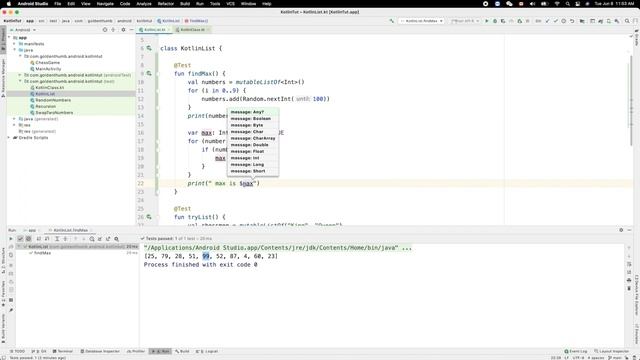Click Expand All icon in test toolbar
Image resolution: width=640 pixels, height=360 pixels.
click(x=57, y=239)
